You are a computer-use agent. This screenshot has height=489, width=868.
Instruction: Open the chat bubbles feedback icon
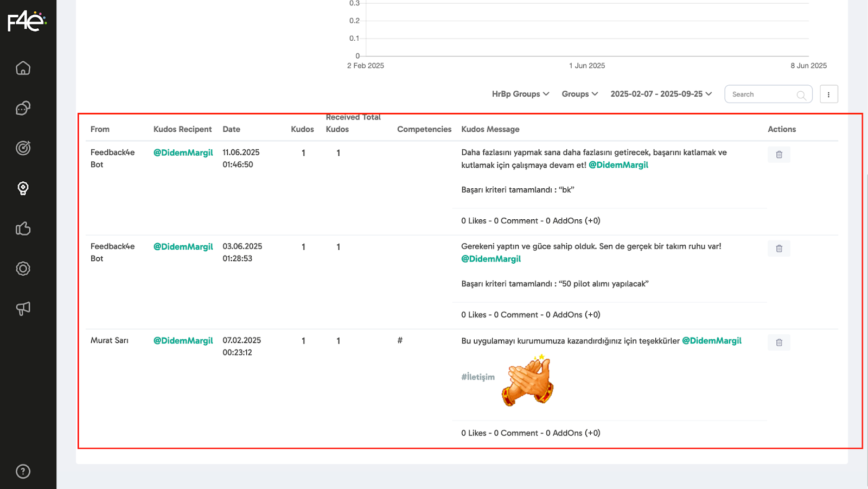[23, 108]
